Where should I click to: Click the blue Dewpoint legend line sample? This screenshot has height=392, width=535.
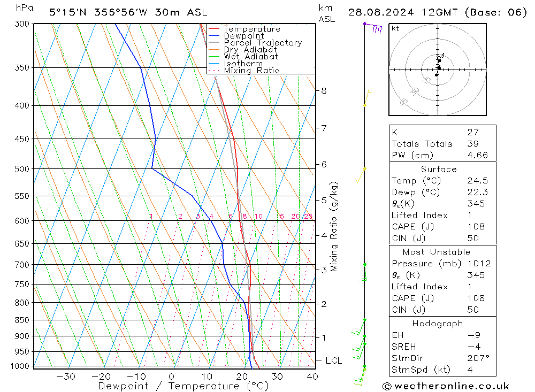click(x=213, y=35)
